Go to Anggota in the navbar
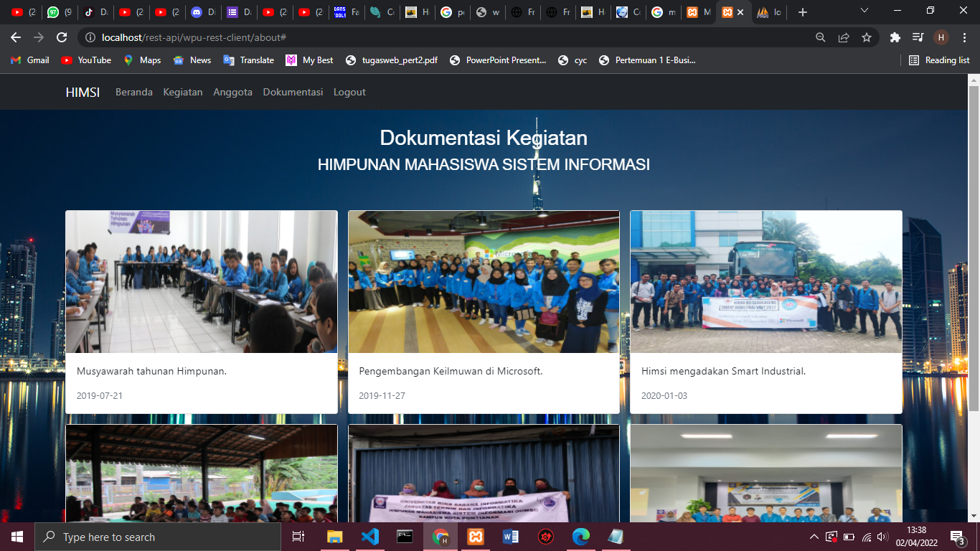The height and width of the screenshot is (551, 980). click(232, 92)
